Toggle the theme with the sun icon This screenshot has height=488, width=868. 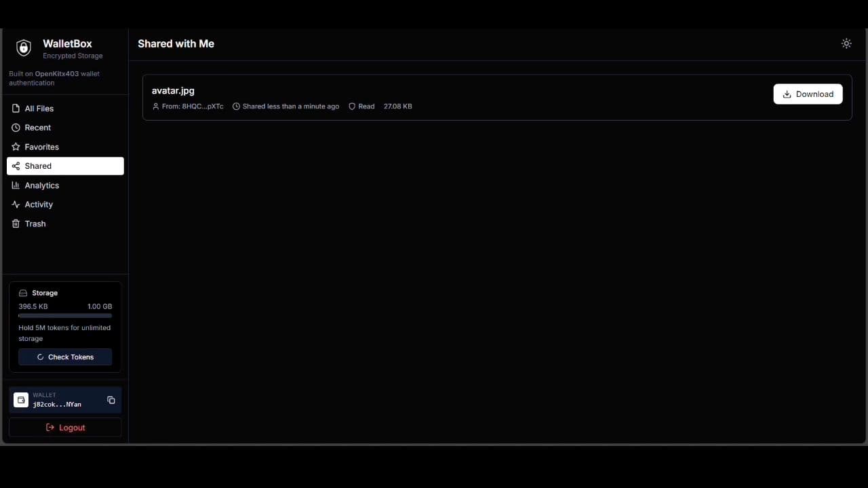(846, 43)
